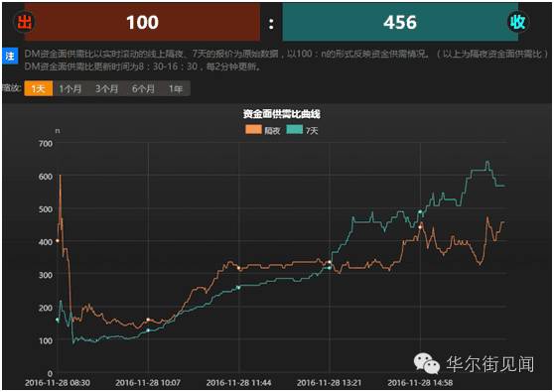Click the 7天 data point at 10:07
554x392 pixels.
[148, 330]
